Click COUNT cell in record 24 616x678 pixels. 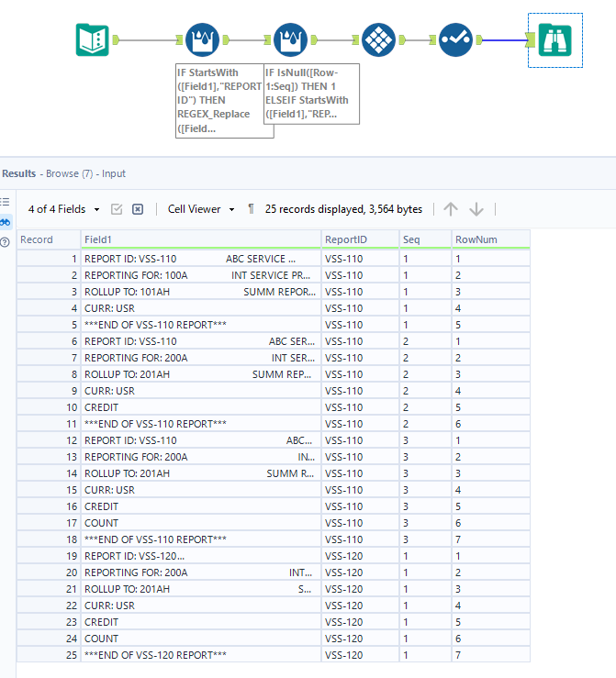201,639
